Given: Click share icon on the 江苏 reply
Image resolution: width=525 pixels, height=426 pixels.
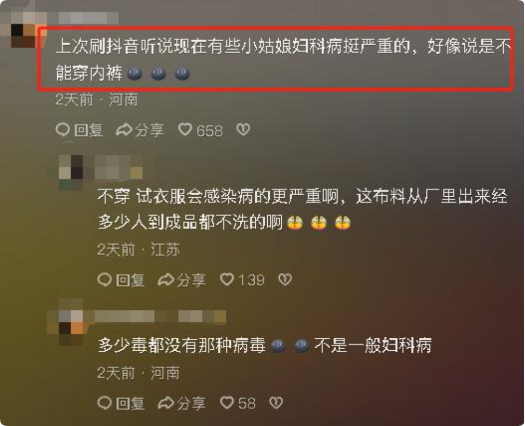Looking at the screenshot, I should point(166,280).
